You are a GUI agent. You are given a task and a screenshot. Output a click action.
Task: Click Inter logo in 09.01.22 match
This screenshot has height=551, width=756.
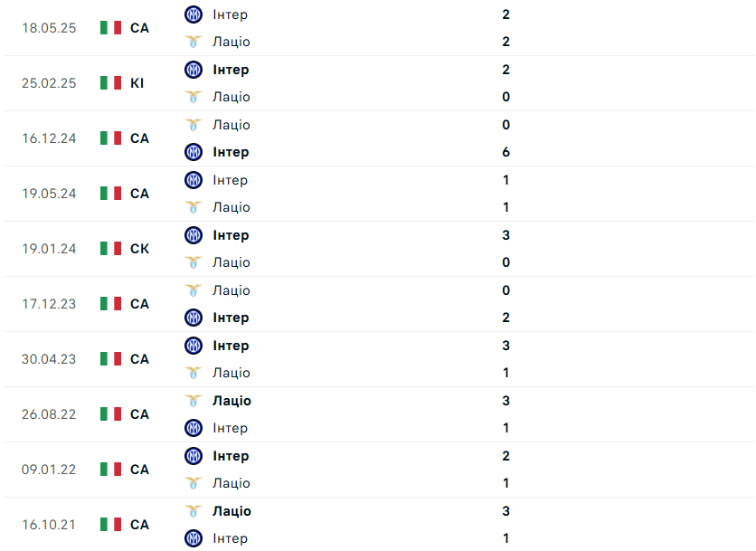[x=194, y=456]
